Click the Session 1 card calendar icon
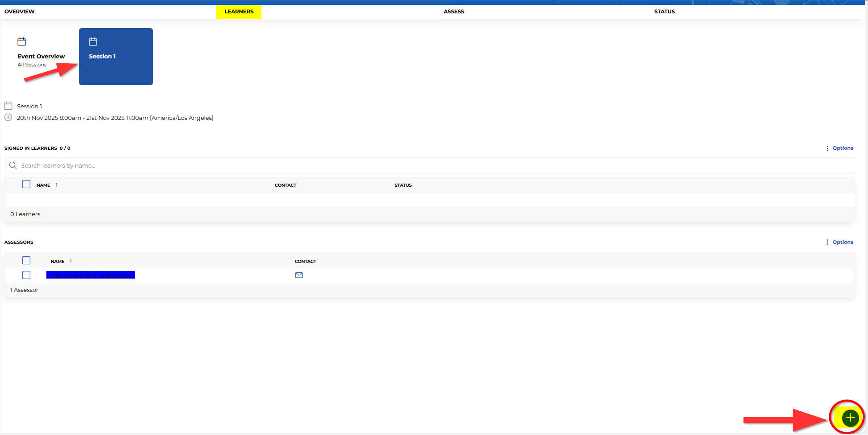This screenshot has width=868, height=435. (x=93, y=42)
